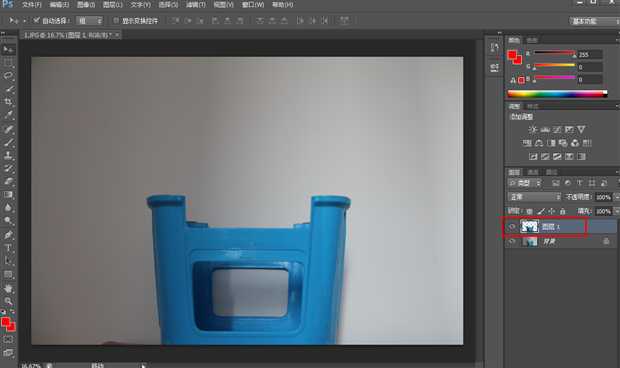Select the Path Selection tool
Image resolution: width=620 pixels, height=368 pixels.
click(x=8, y=261)
